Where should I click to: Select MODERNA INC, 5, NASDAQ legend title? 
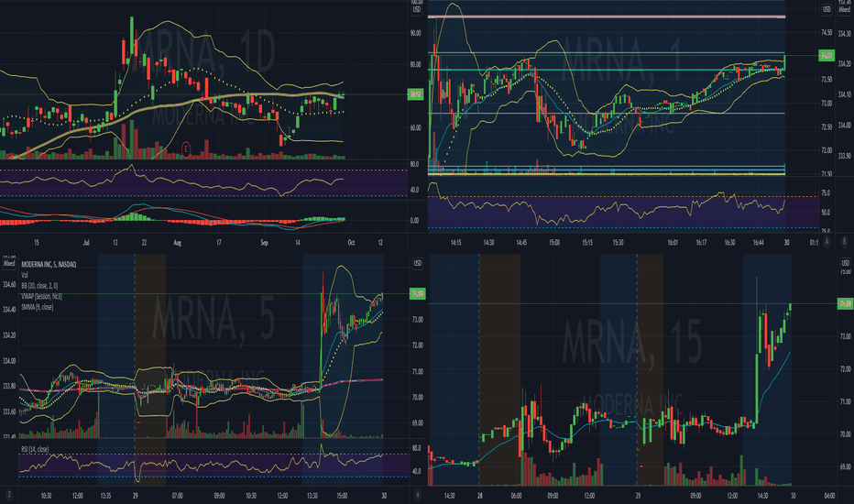(49, 264)
